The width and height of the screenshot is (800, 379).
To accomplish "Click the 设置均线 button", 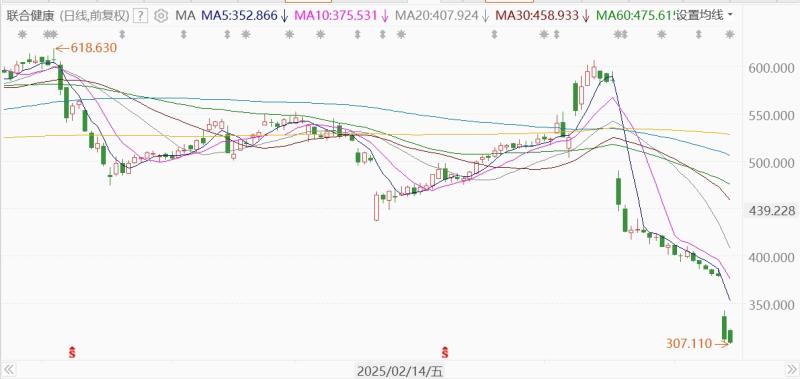I will (699, 16).
